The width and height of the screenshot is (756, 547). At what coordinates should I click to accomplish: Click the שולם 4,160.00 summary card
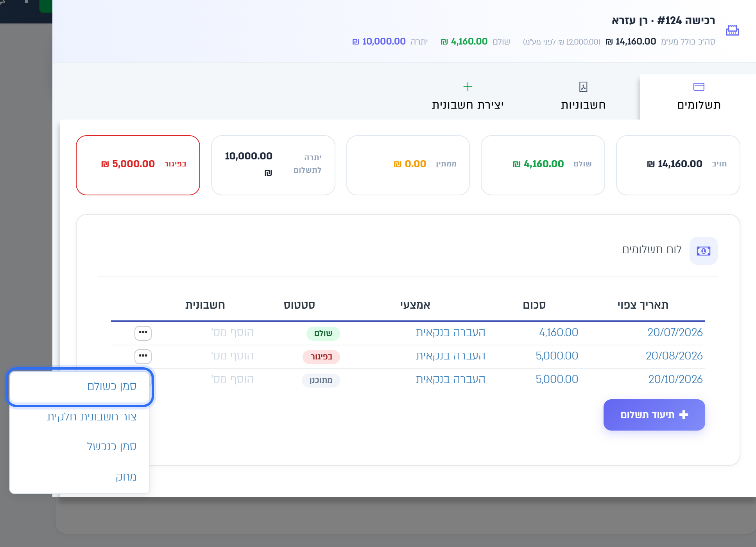pos(543,165)
